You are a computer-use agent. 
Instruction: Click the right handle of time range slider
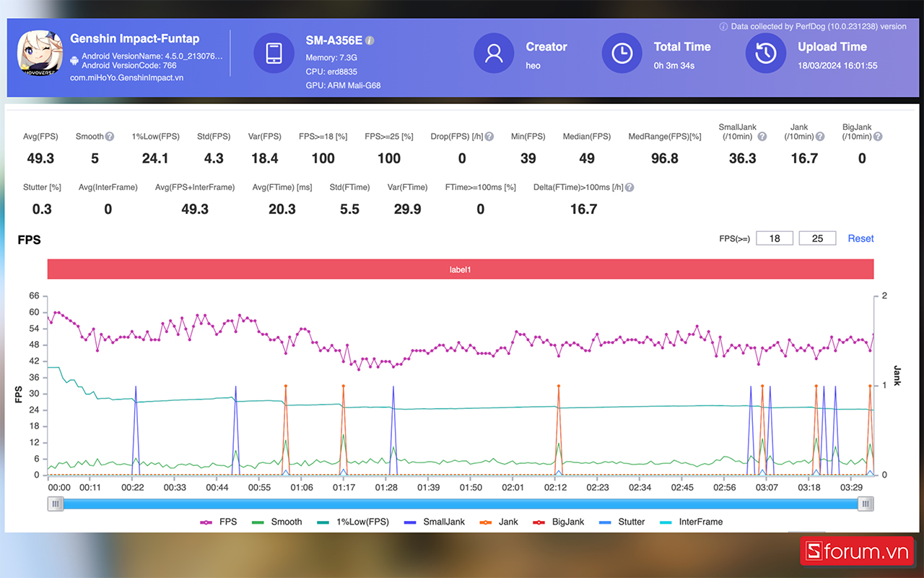pos(866,504)
